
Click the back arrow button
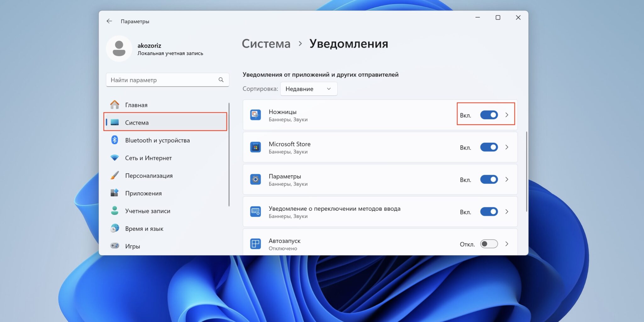(x=109, y=21)
